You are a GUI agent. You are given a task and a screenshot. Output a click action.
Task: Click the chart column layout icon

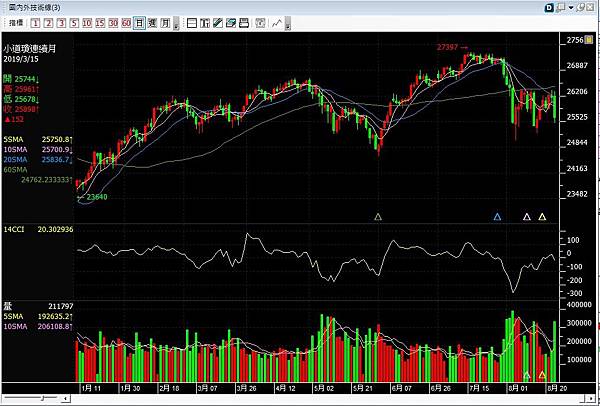tap(205, 23)
